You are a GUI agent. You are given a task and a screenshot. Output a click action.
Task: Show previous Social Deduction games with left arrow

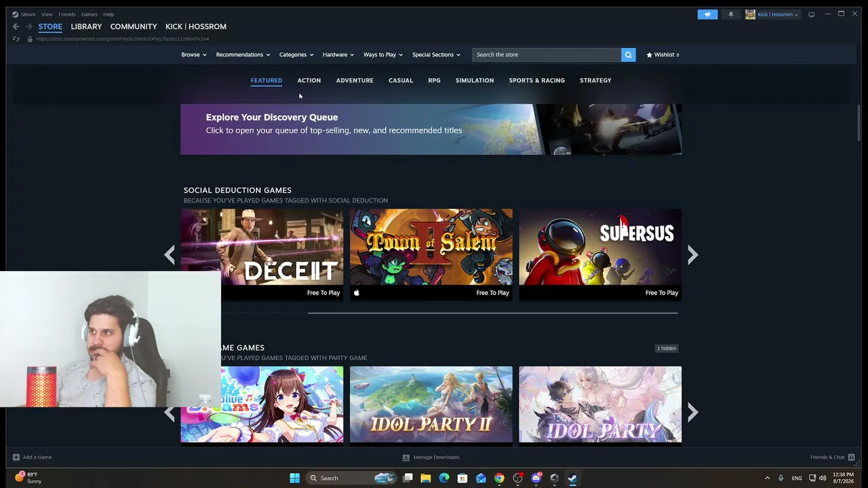point(170,255)
